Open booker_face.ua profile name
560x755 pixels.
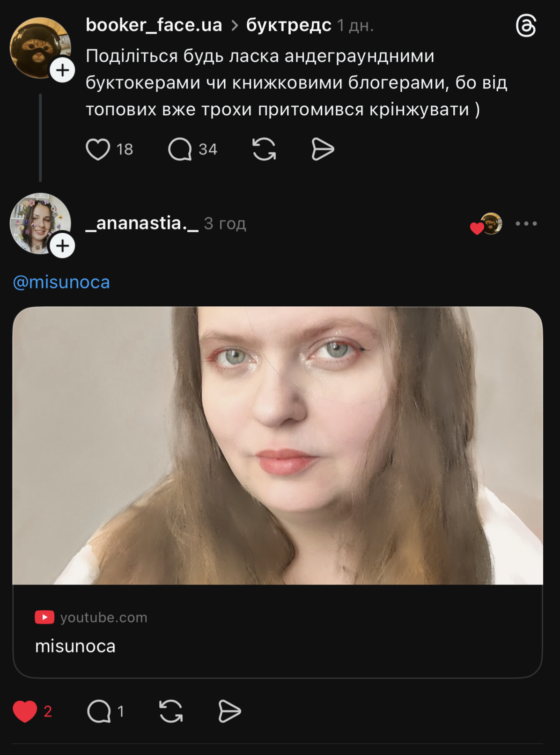154,25
